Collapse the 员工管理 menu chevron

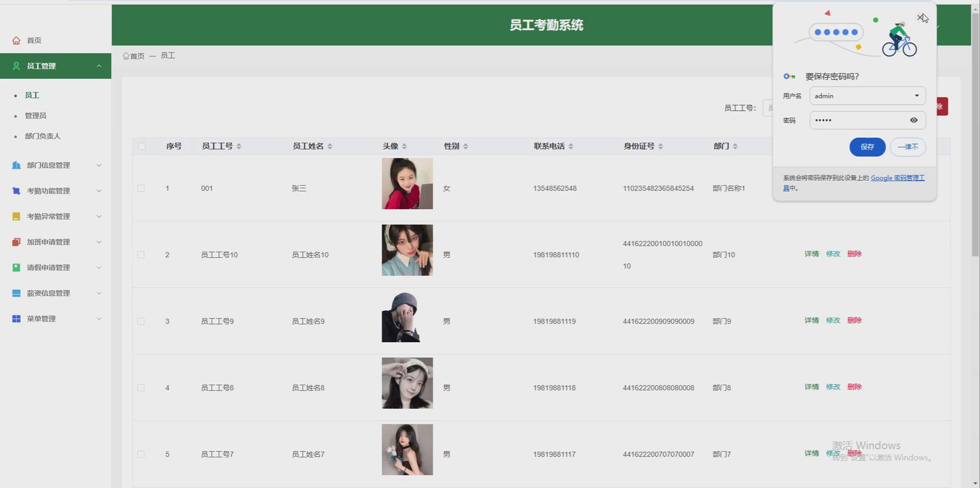pyautogui.click(x=99, y=66)
